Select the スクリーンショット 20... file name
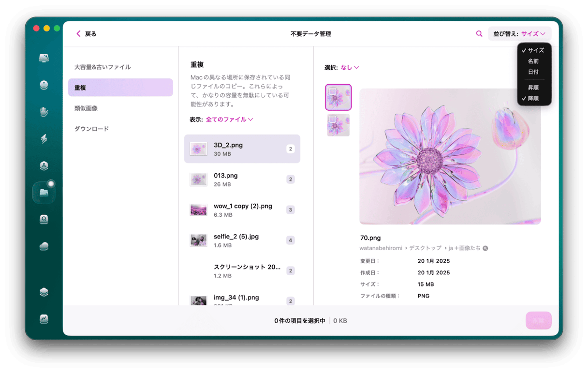The height and width of the screenshot is (373, 588). (247, 267)
